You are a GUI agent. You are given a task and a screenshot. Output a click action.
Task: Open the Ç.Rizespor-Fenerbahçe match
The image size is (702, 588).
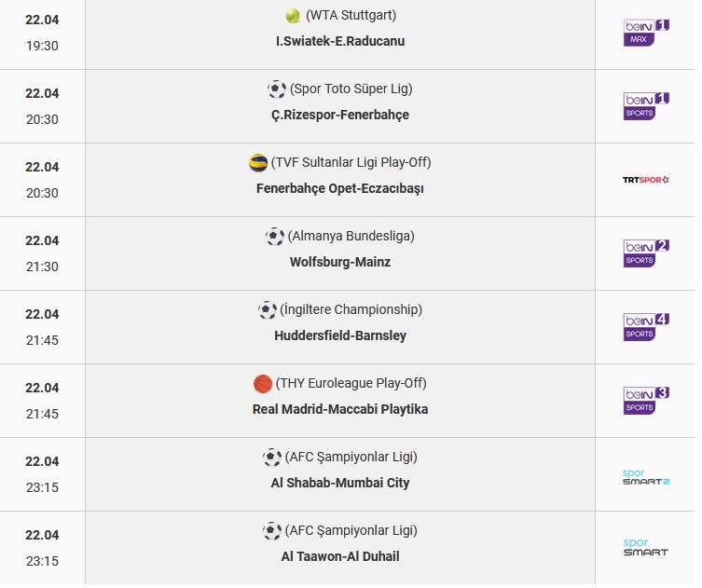pos(340,115)
